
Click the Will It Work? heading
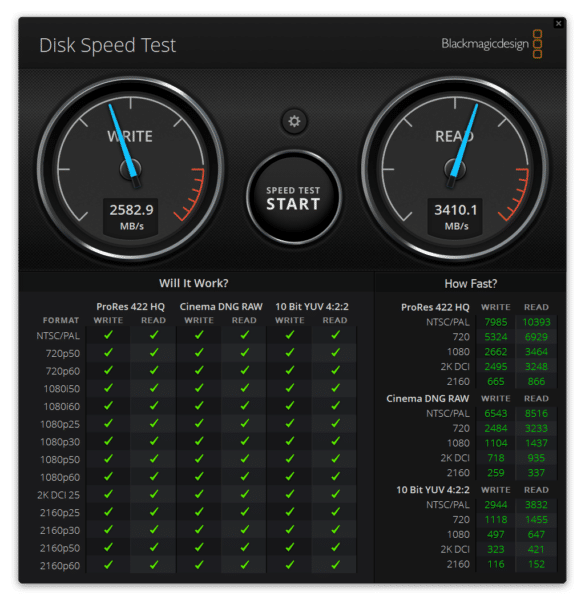pyautogui.click(x=194, y=283)
